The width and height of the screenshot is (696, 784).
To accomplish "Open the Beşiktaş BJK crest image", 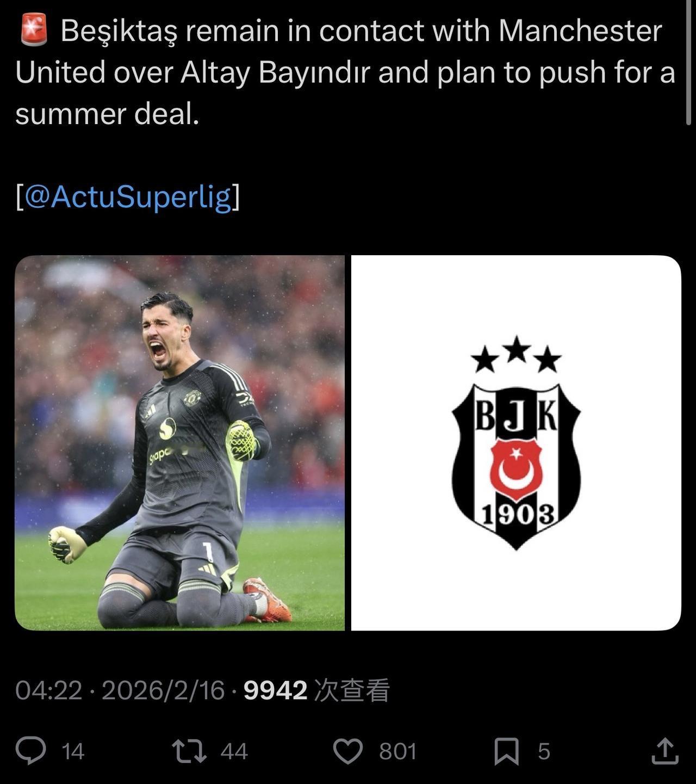I will click(x=516, y=443).
